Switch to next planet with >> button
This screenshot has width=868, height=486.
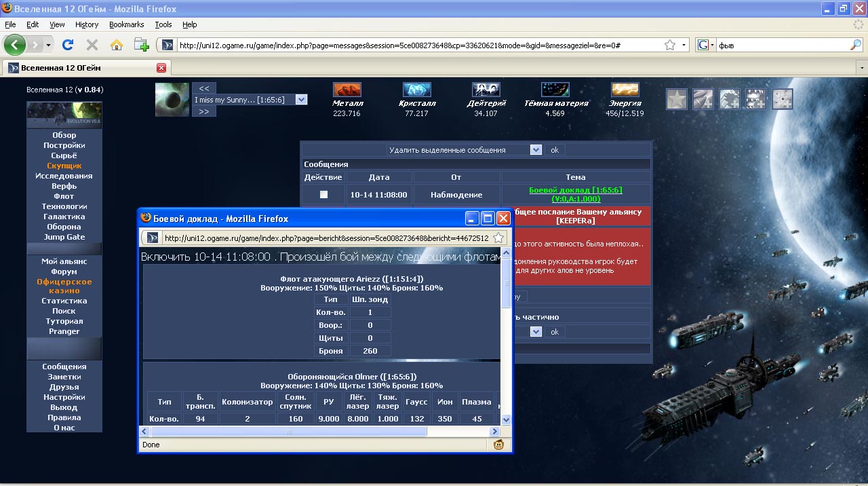pyautogui.click(x=203, y=111)
